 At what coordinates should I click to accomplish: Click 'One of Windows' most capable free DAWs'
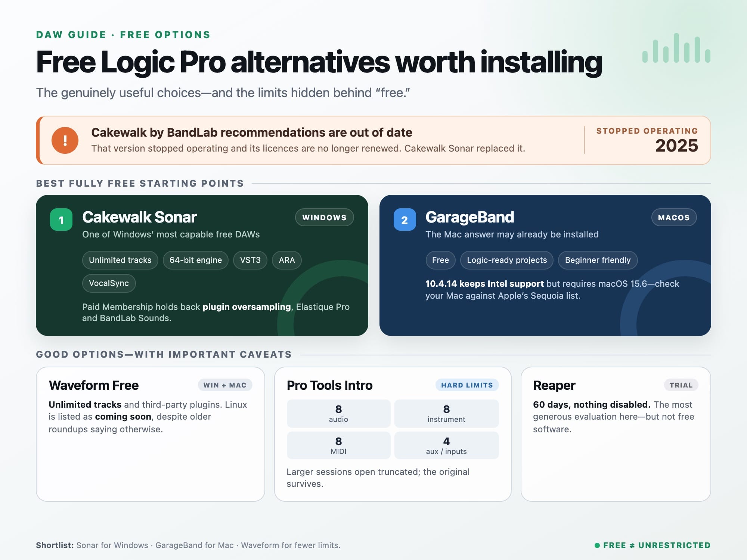point(171,234)
